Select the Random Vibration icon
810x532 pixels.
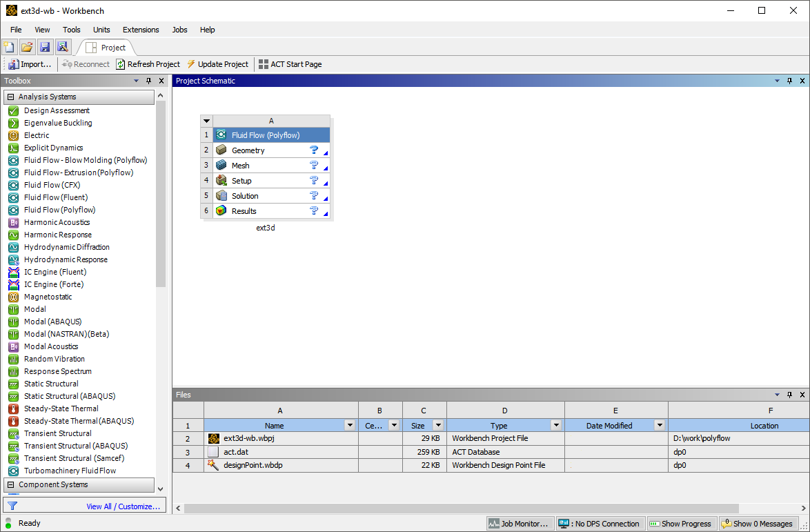tap(14, 359)
